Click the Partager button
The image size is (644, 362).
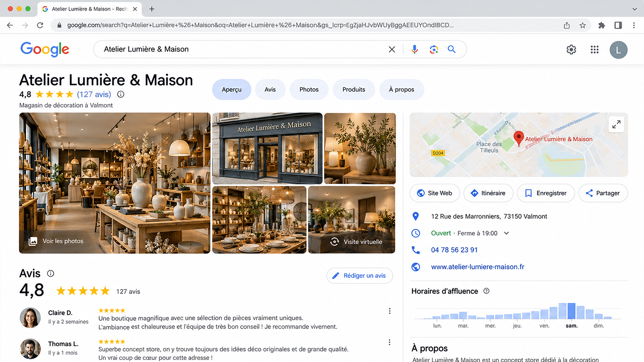click(x=603, y=193)
